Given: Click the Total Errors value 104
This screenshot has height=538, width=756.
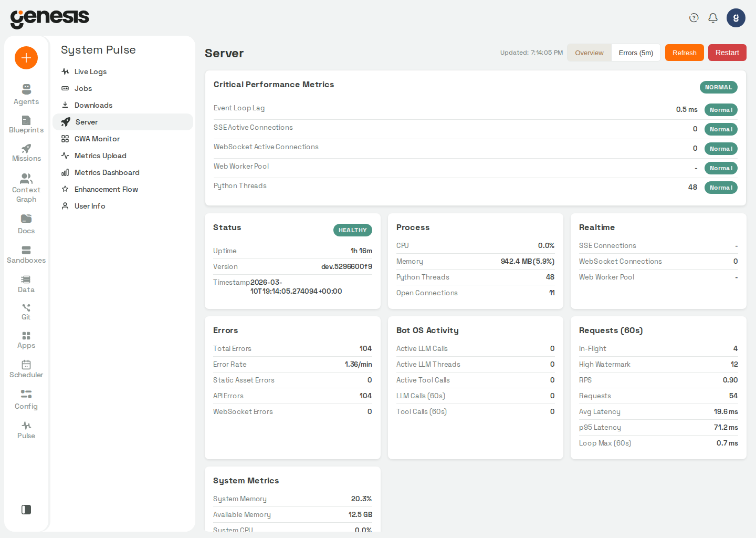Looking at the screenshot, I should point(365,348).
